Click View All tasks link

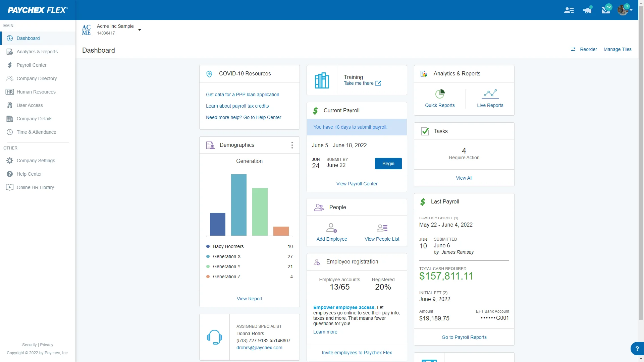(x=464, y=178)
